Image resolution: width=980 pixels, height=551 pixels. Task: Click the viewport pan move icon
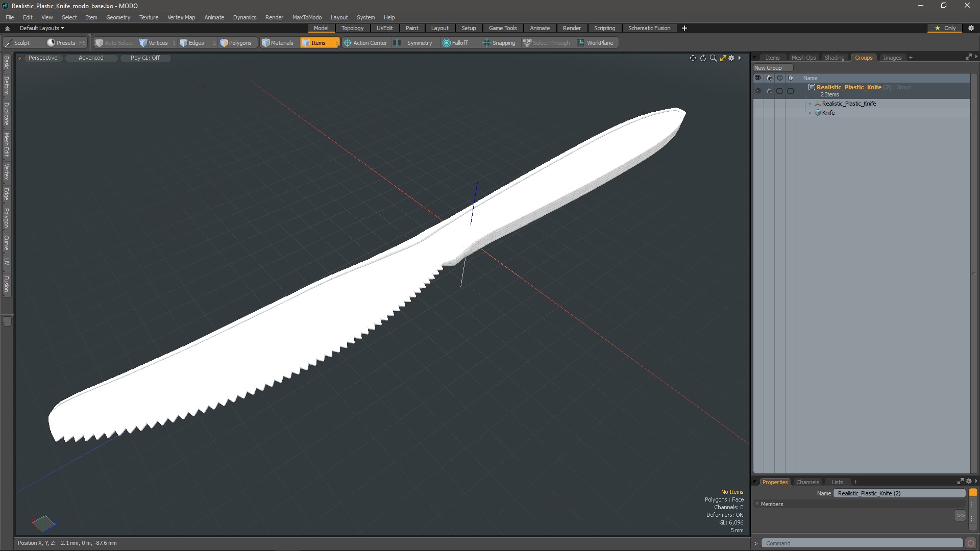[x=693, y=58]
